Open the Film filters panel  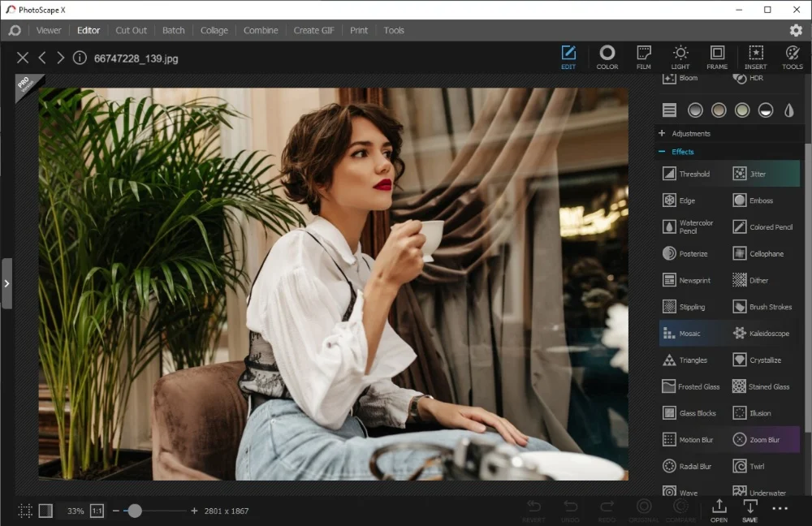[x=644, y=57]
